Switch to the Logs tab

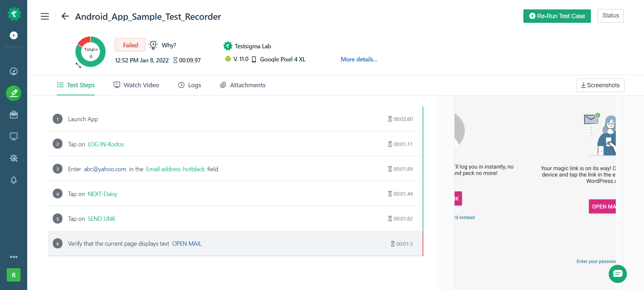[189, 85]
